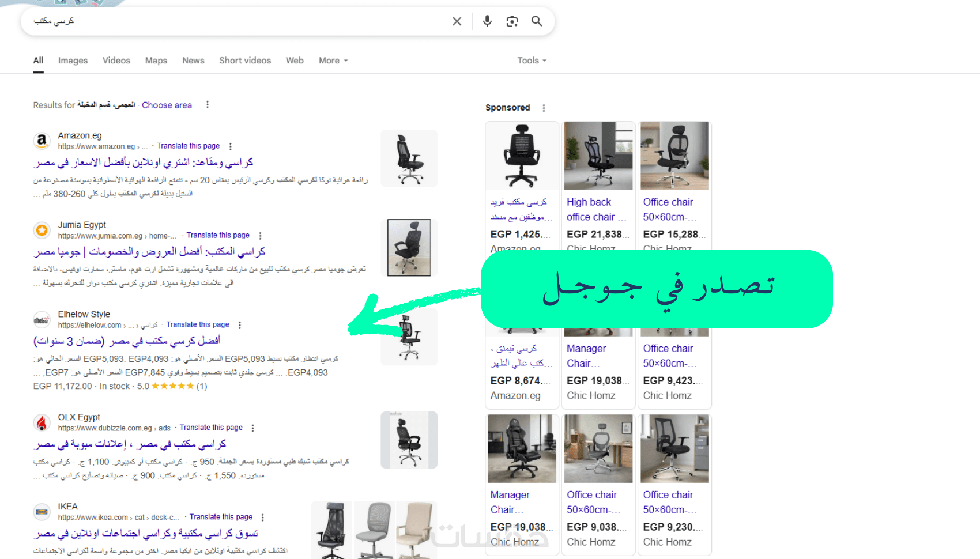The width and height of the screenshot is (980, 559).
Task: Start voice search with the microphone icon
Action: coord(487,21)
